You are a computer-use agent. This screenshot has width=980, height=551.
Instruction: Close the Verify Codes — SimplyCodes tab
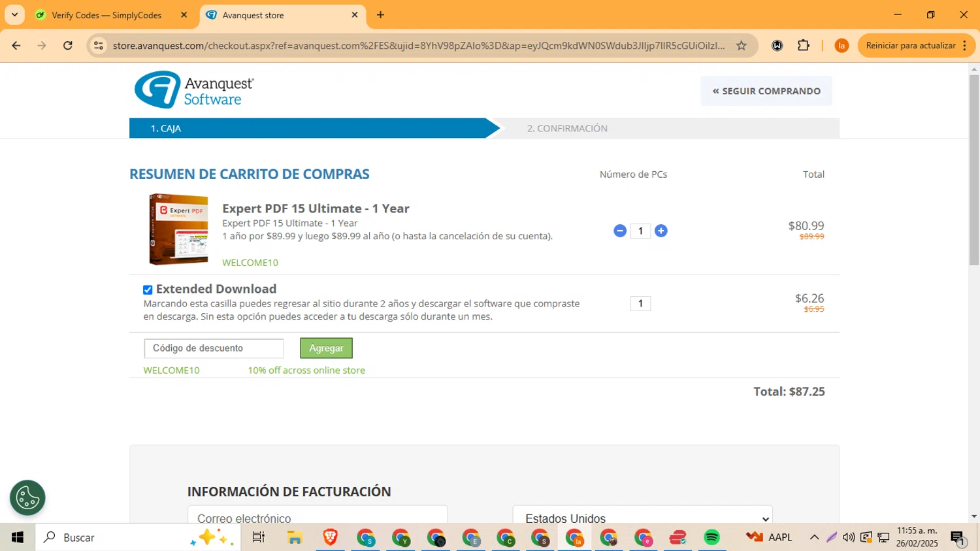coord(184,15)
